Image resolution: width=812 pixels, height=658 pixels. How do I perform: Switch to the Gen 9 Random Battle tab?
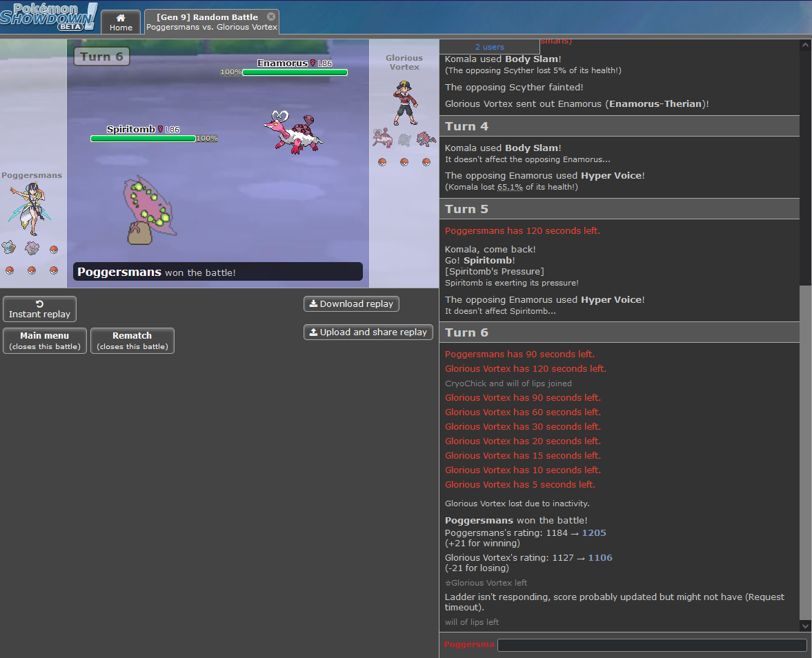[x=211, y=22]
